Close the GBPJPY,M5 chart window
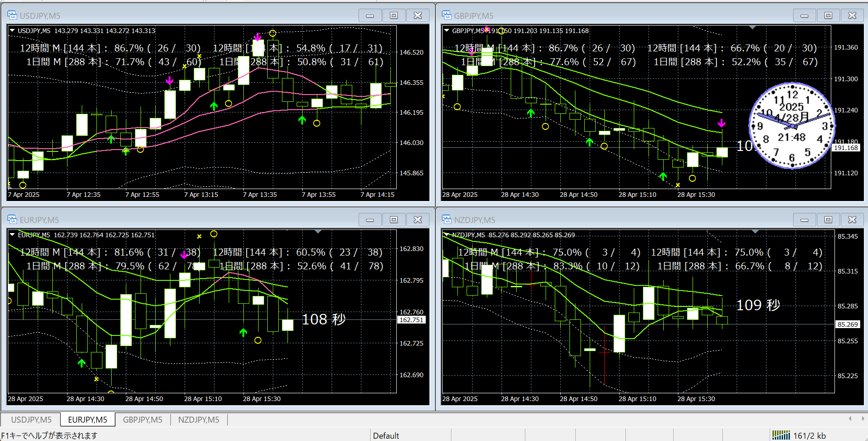The width and height of the screenshot is (868, 441). 852,16
